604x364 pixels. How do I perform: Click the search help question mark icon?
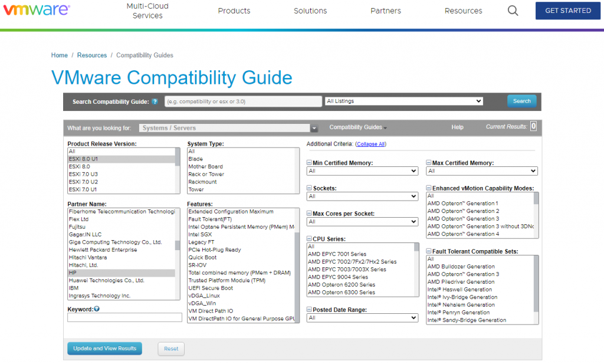pyautogui.click(x=155, y=101)
